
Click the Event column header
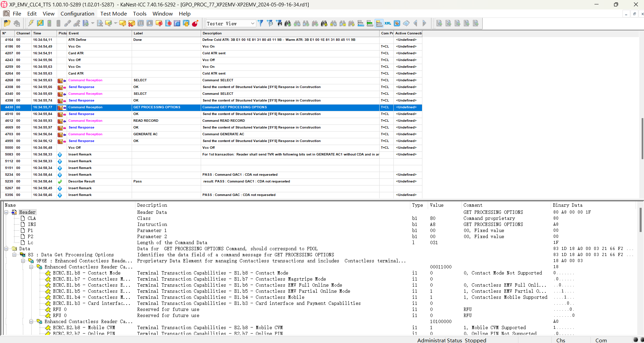73,33
